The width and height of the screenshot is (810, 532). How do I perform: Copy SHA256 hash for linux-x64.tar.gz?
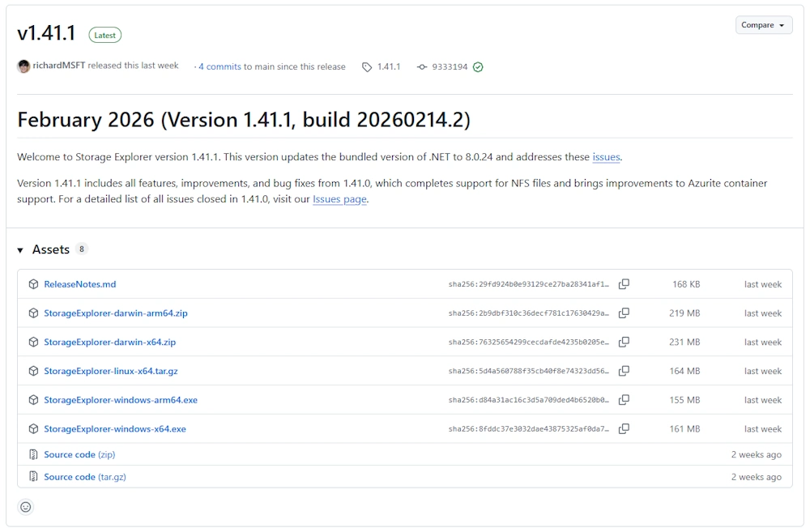tap(624, 371)
